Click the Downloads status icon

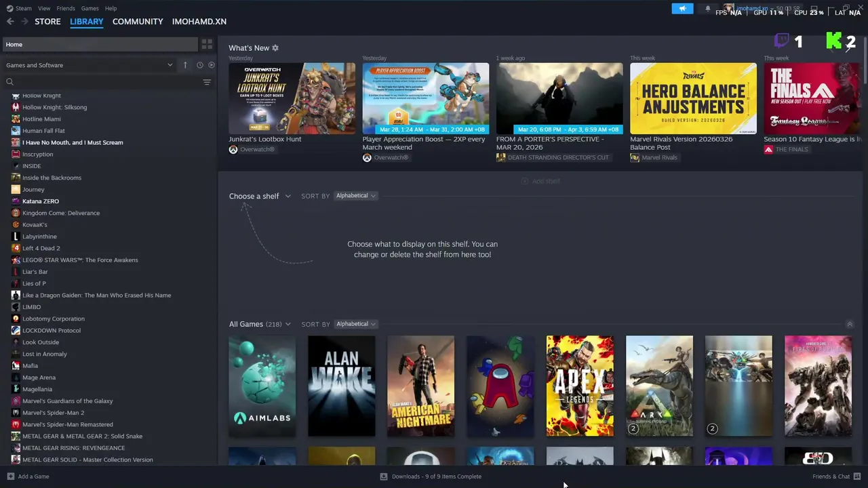(x=384, y=476)
